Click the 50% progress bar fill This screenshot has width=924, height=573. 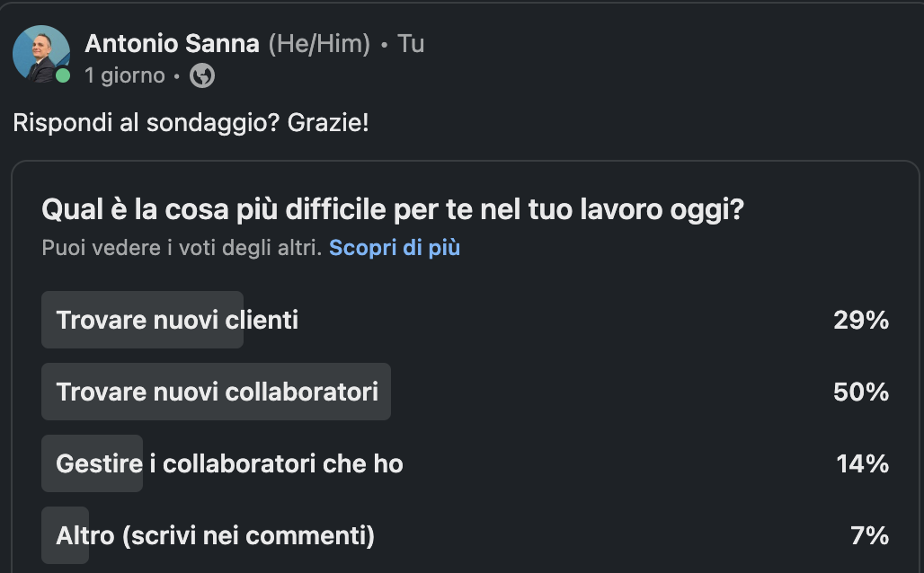click(217, 392)
